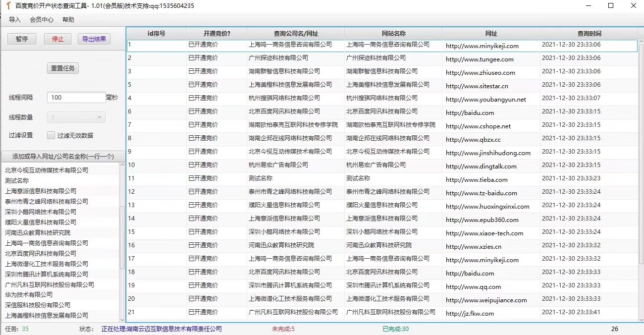Sort by id序号 column header

(x=157, y=34)
